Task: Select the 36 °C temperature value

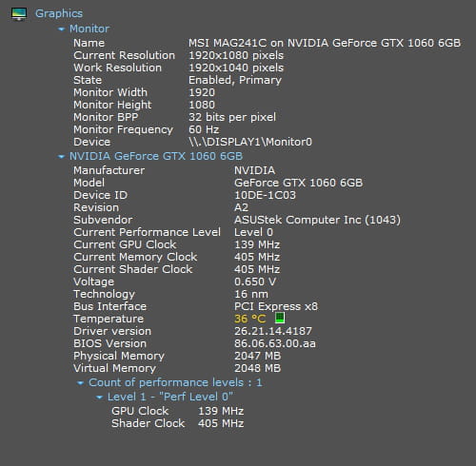Action: [249, 319]
